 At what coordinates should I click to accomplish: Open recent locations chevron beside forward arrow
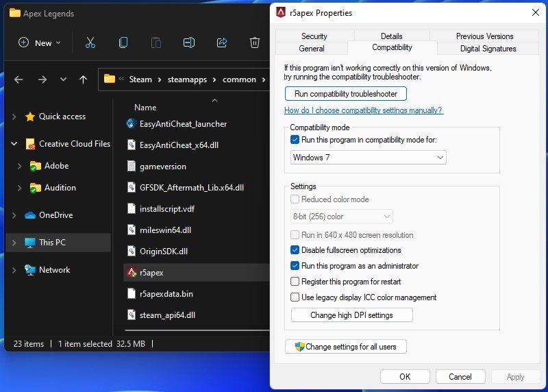pyautogui.click(x=63, y=79)
